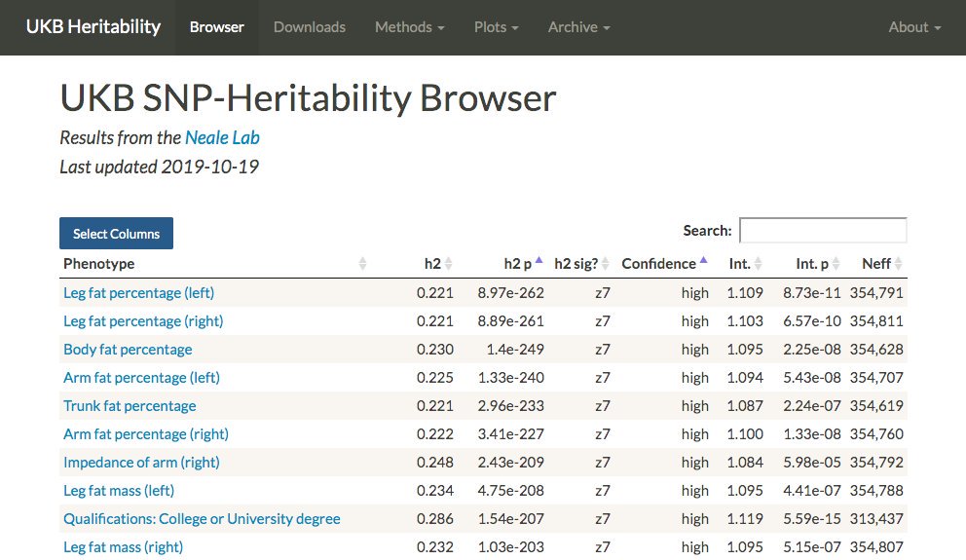Sort by h2 sig? column arrows
The image size is (966, 560).
click(x=605, y=264)
